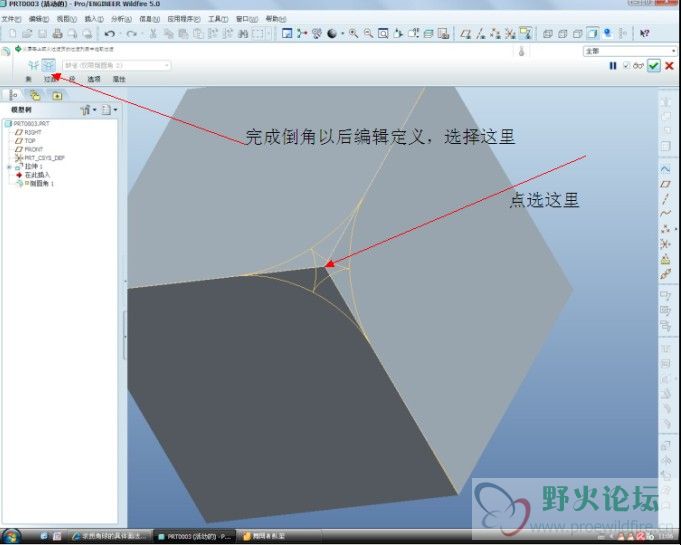The width and height of the screenshot is (683, 545).
Task: Select the datum point tool in the right toolbar
Action: [665, 229]
